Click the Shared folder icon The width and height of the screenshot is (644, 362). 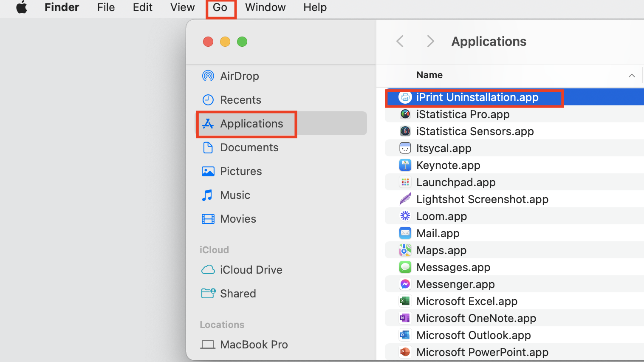208,293
